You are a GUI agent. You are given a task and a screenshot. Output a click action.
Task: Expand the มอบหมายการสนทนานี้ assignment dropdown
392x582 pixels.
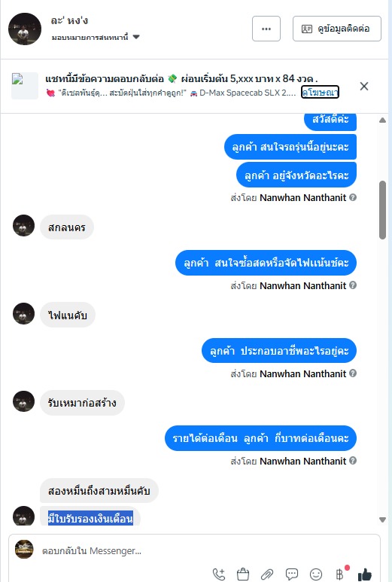pos(136,37)
